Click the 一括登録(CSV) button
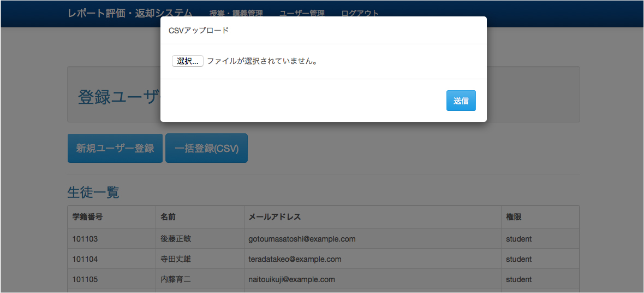 click(206, 148)
